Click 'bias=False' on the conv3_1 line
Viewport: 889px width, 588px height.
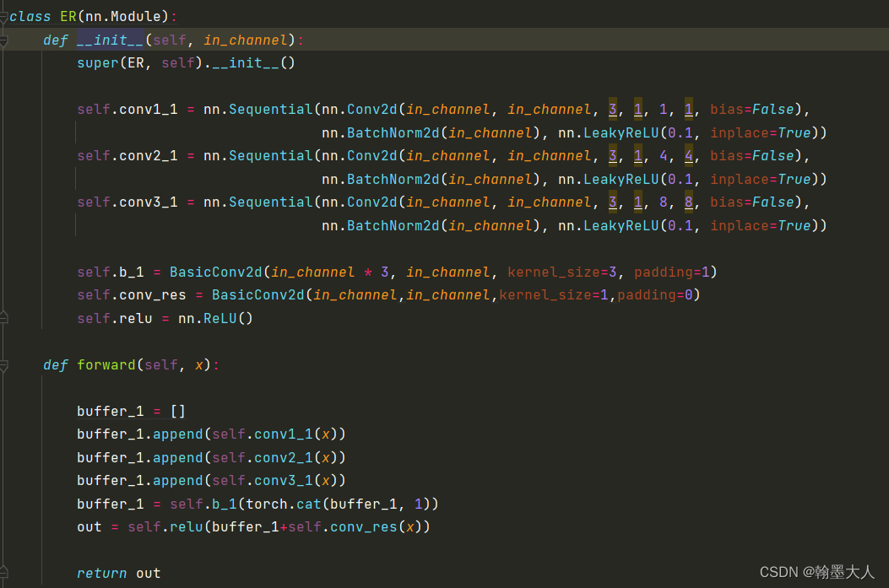coord(752,202)
